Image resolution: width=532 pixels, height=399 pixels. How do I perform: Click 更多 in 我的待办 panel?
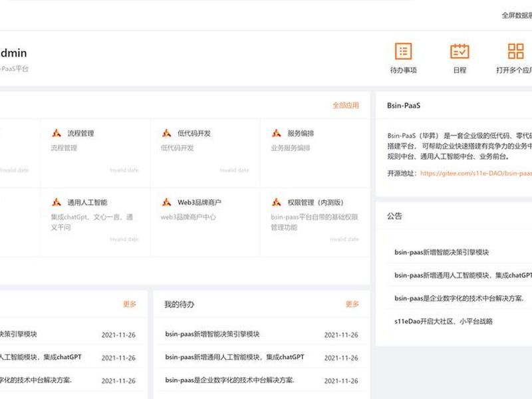click(352, 304)
